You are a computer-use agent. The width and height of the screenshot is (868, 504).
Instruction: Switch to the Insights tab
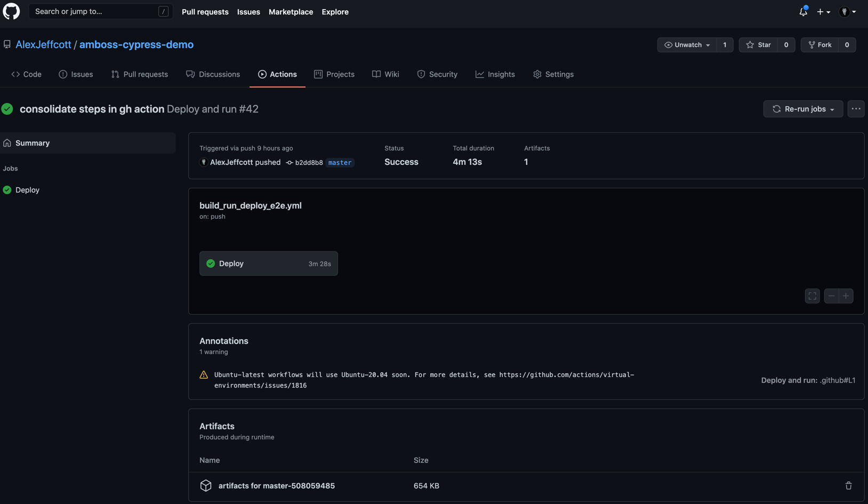pyautogui.click(x=495, y=74)
